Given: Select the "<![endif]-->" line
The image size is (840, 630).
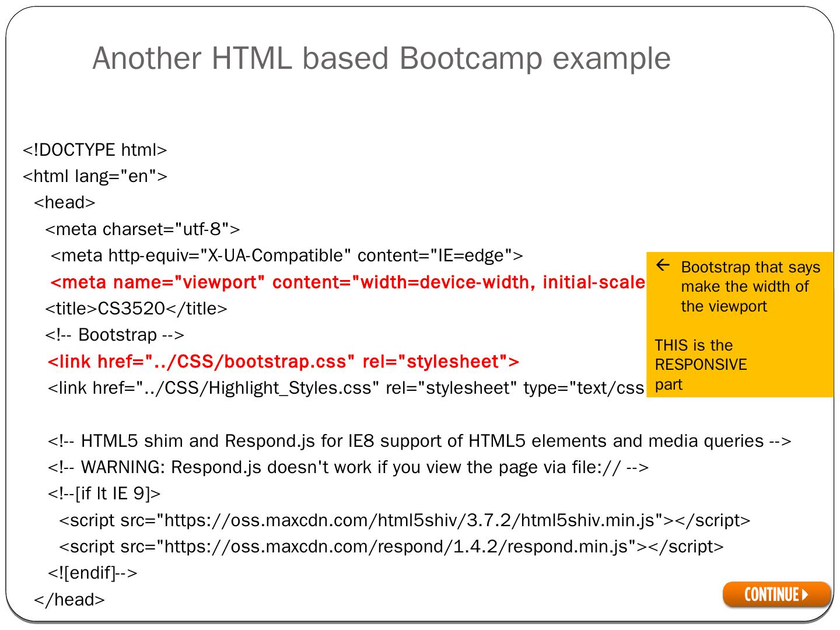Looking at the screenshot, I should click(x=93, y=573).
